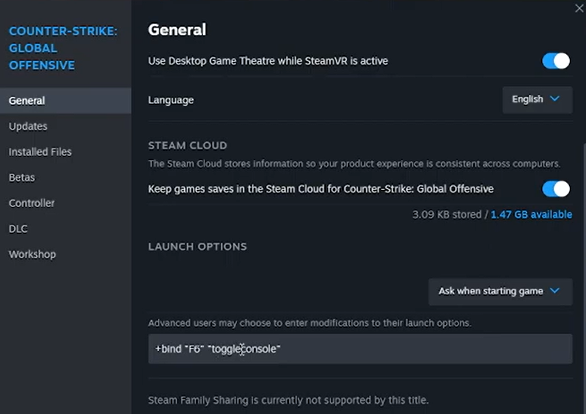Select the General tab in sidebar
Viewport: 586px width, 414px height.
[65, 101]
